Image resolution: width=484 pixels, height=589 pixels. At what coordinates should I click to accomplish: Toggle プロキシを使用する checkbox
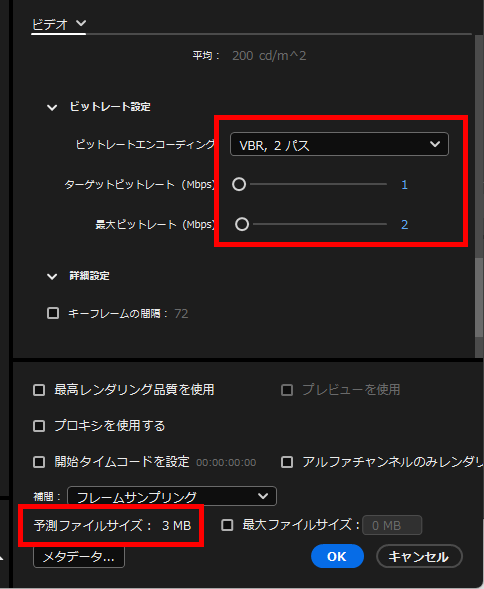point(39,426)
